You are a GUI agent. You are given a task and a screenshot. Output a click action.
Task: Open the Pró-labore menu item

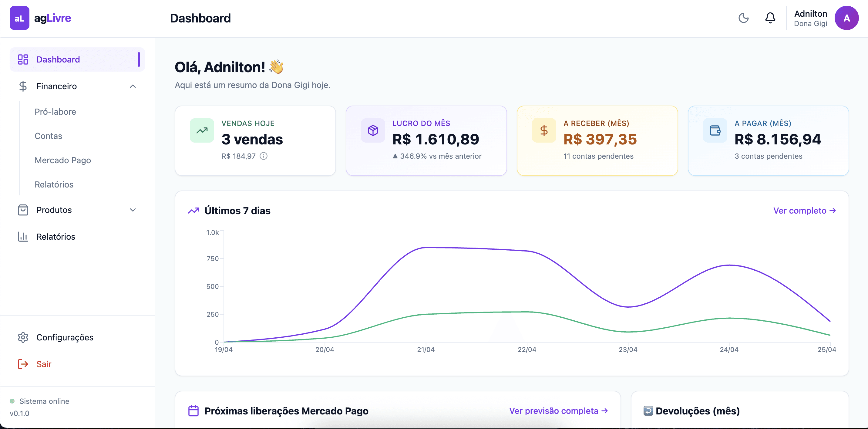(55, 112)
